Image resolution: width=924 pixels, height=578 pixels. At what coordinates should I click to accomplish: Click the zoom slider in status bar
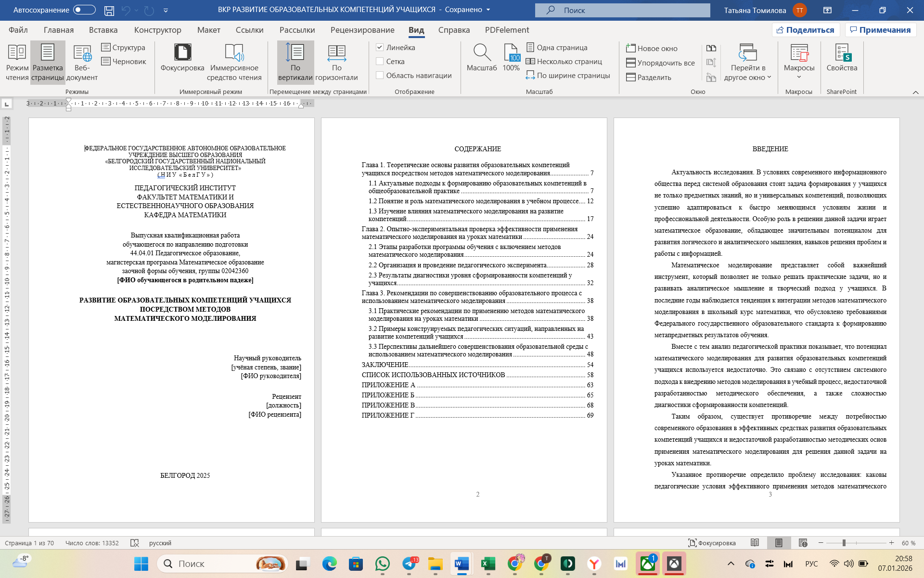click(844, 543)
